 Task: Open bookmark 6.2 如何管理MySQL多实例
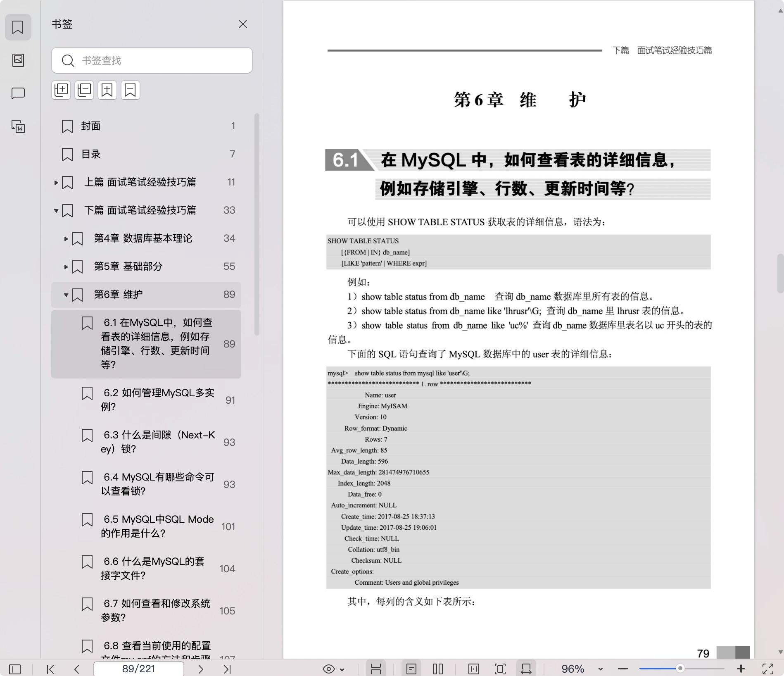[x=146, y=400]
